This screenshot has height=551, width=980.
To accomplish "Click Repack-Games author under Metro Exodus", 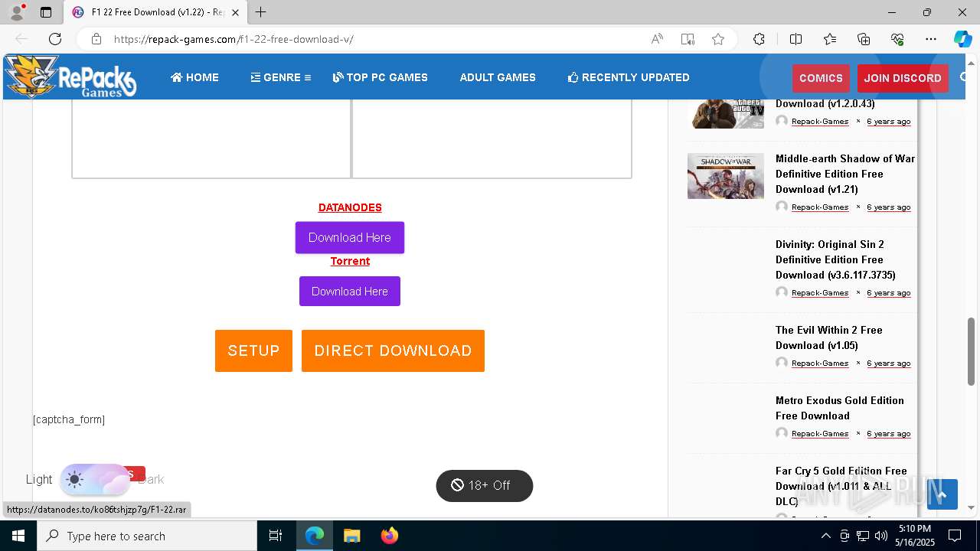I will tap(820, 433).
